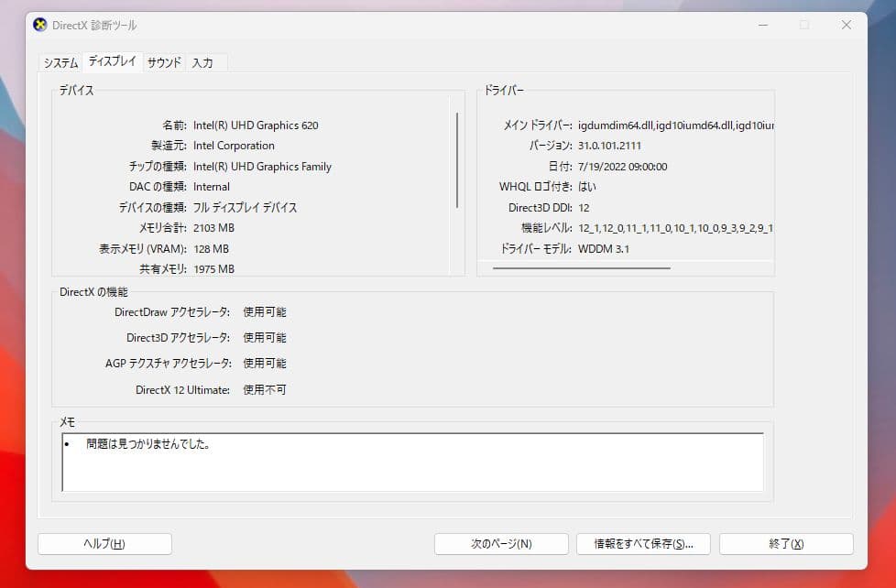
Task: Click the ヘルプ button
Action: [104, 543]
